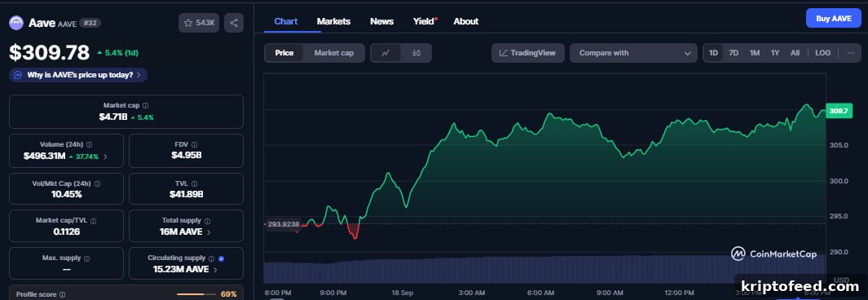Viewport: 868px width, 300px height.
Task: Select the 7D time range
Action: pos(734,53)
